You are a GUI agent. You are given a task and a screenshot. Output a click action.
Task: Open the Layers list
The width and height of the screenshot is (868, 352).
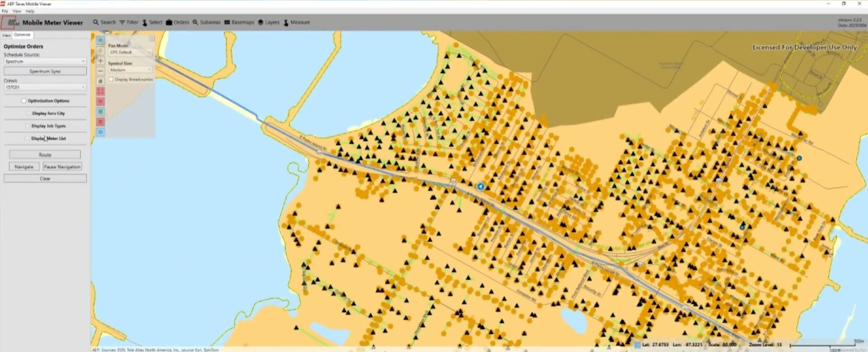268,23
